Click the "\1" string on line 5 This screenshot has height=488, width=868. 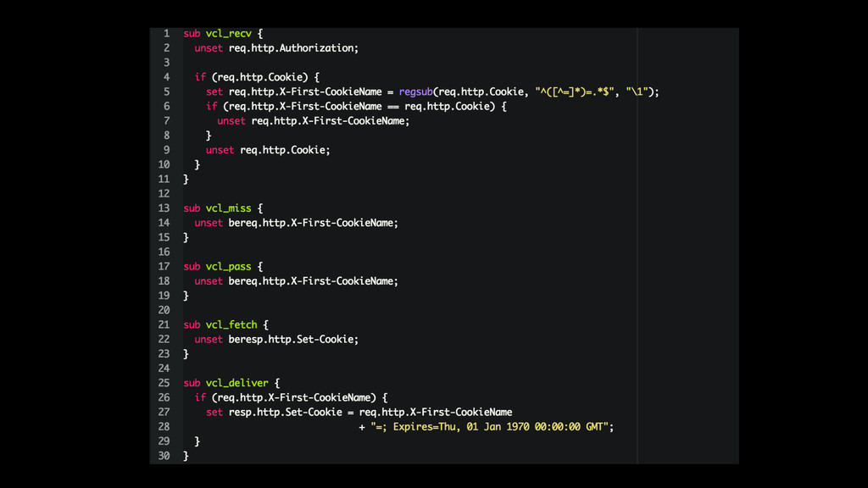click(x=637, y=91)
